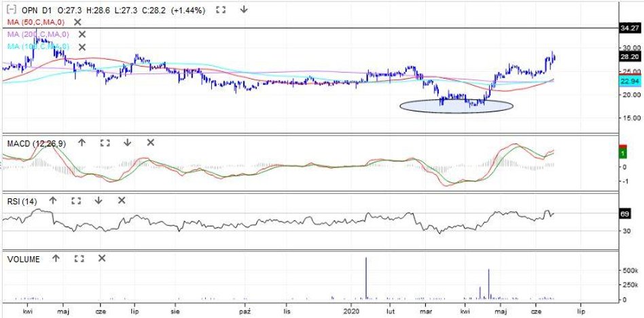Click the MACD (12,26,9) label
This screenshot has width=644, height=318.
tap(37, 143)
